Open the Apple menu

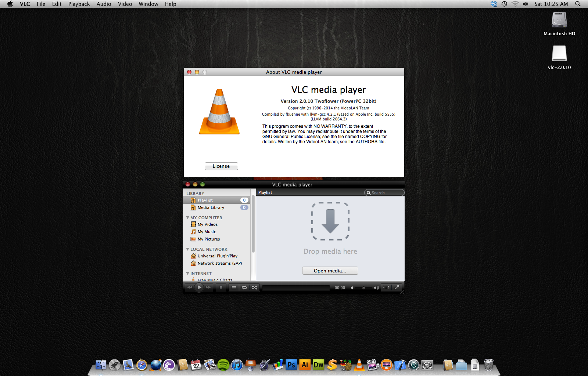[10, 4]
